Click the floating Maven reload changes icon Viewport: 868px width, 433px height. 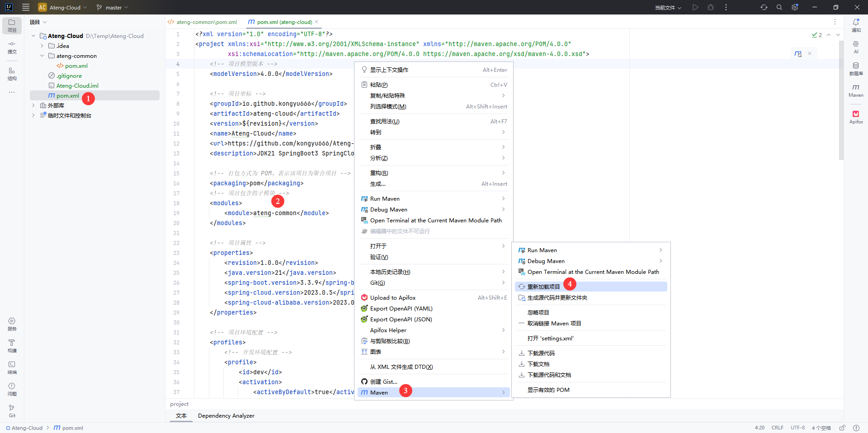coord(798,54)
